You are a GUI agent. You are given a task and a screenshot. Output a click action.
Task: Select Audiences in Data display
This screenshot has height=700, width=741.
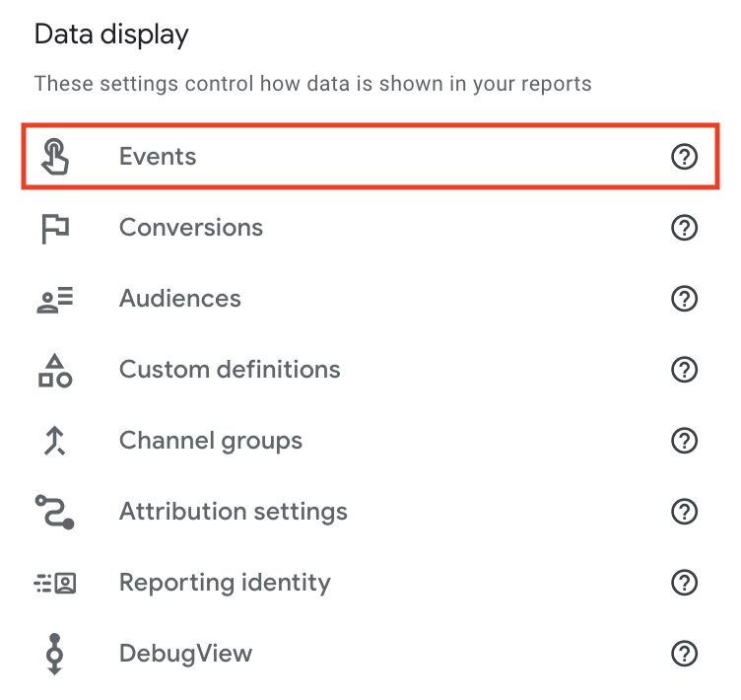tap(370, 299)
